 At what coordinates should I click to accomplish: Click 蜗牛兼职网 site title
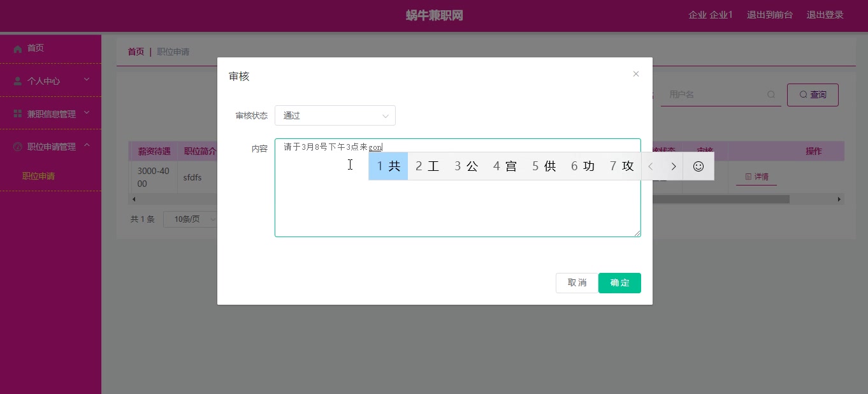(x=435, y=15)
